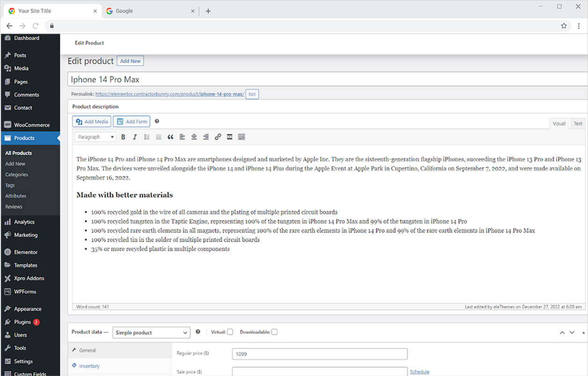588x376 pixels.
Task: Open the Inventory product data tab
Action: (89, 366)
